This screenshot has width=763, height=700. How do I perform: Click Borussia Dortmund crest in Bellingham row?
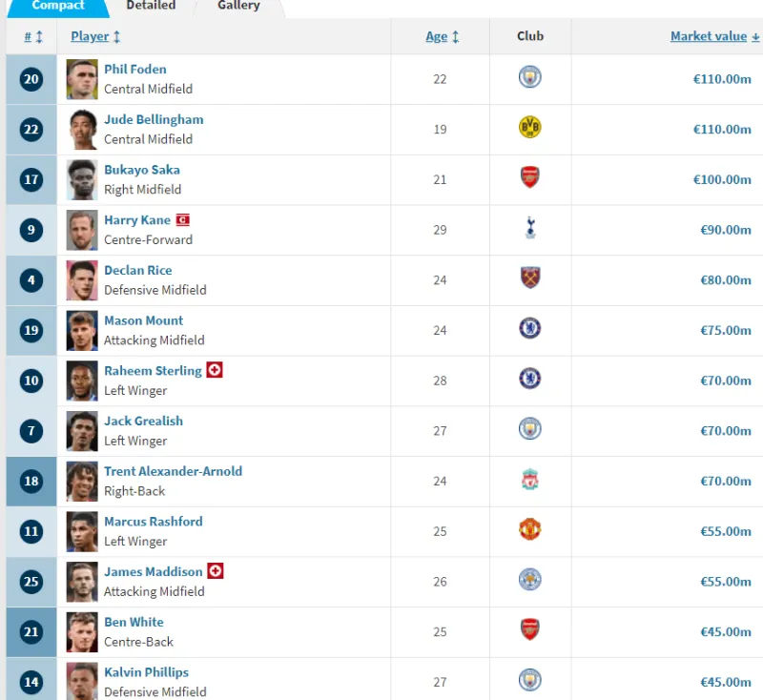tap(529, 128)
